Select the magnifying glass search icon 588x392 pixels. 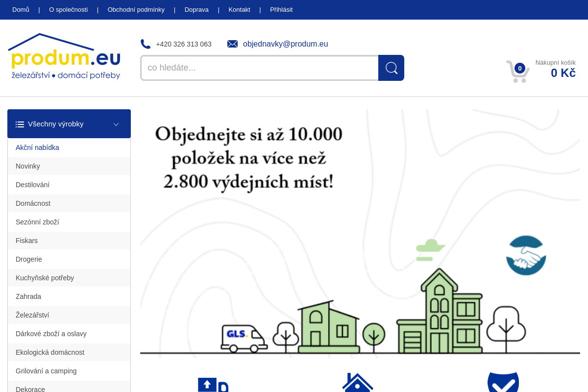[391, 68]
